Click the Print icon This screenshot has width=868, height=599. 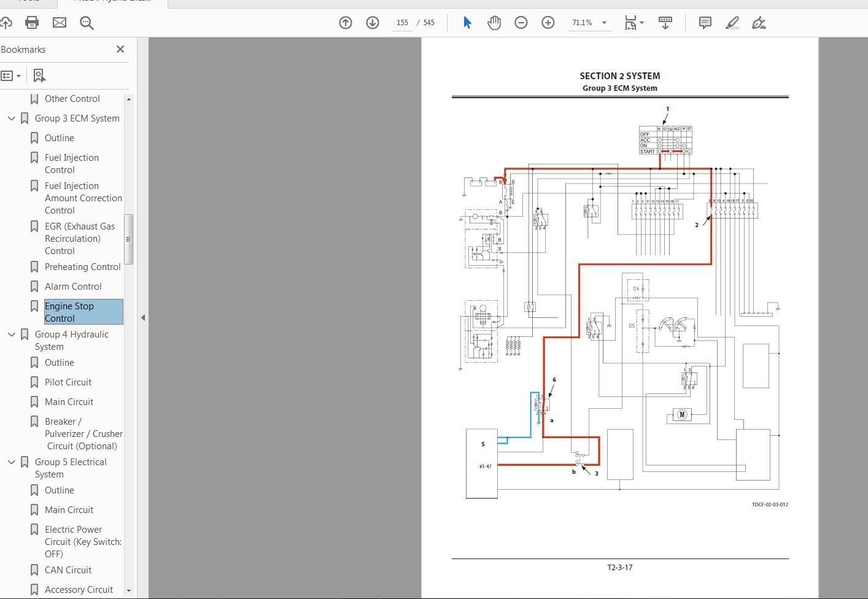[31, 23]
